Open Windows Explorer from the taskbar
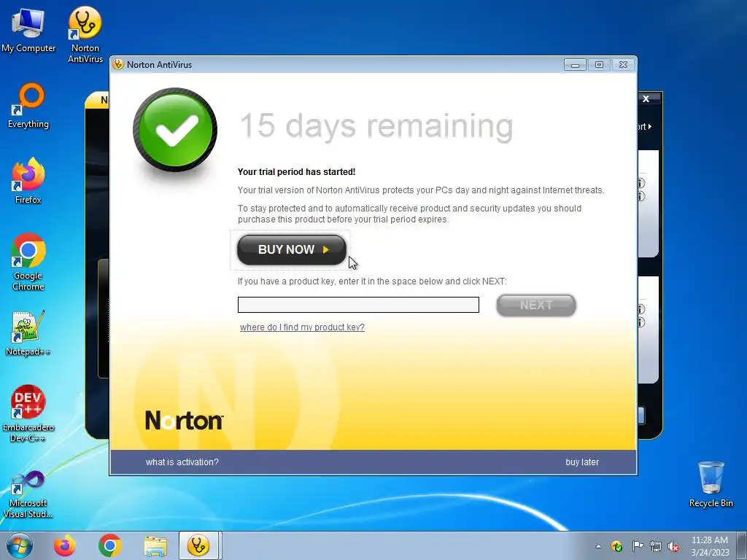Screen dimensions: 747x560 pyautogui.click(x=155, y=545)
